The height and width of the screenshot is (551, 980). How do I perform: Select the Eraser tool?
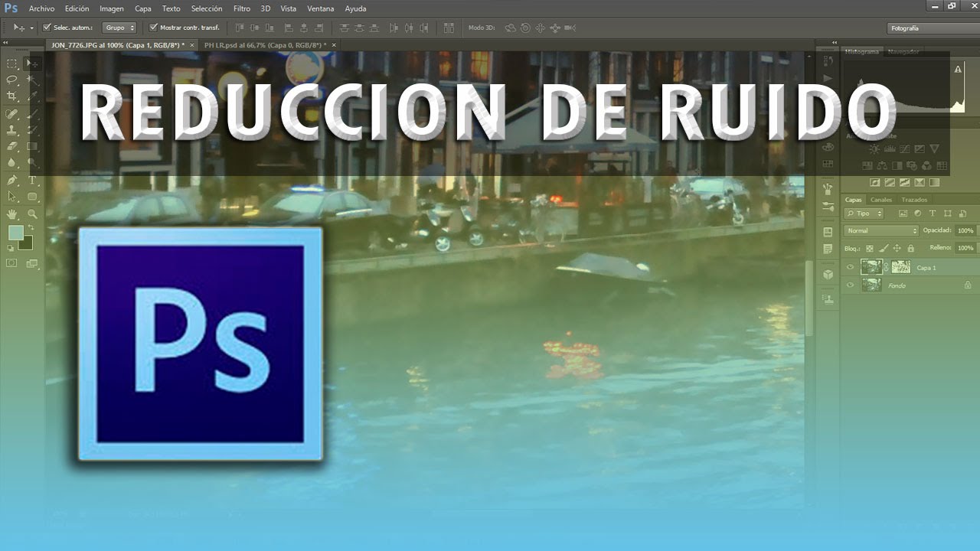coord(12,146)
